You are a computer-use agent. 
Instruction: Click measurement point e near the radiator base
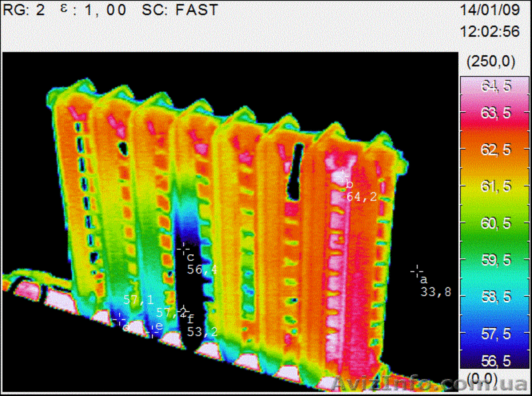click(152, 329)
